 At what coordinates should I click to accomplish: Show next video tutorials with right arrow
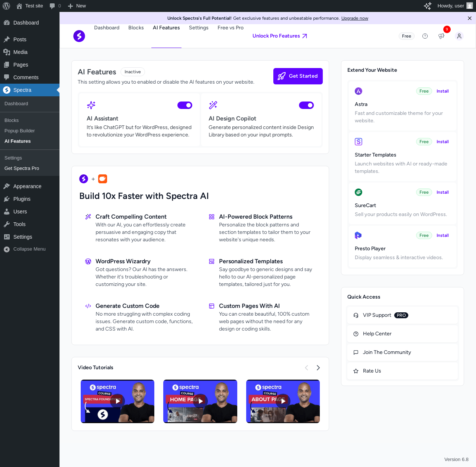318,368
